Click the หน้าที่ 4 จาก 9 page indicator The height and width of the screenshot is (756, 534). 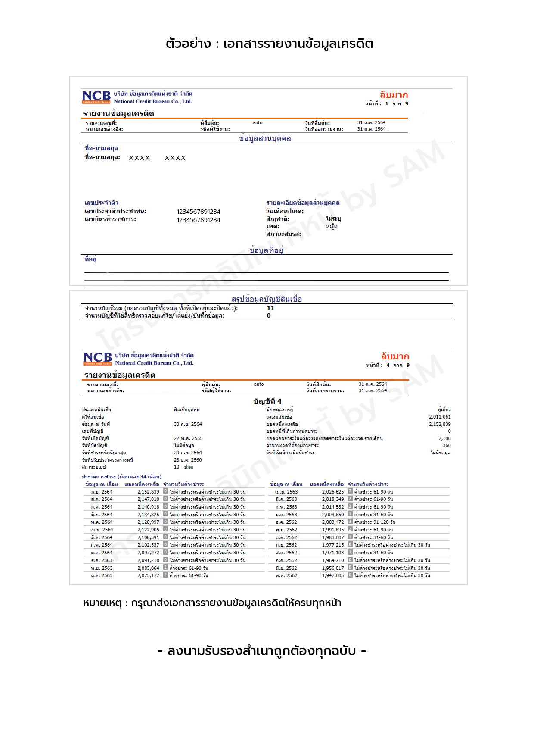pos(388,365)
